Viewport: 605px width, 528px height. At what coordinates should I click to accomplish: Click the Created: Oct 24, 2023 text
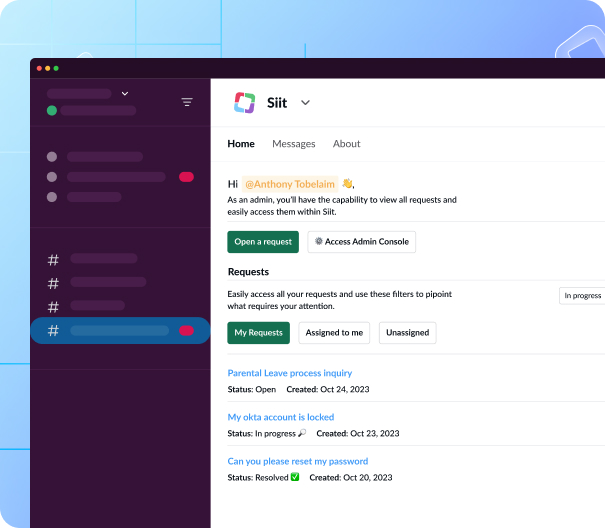point(328,389)
